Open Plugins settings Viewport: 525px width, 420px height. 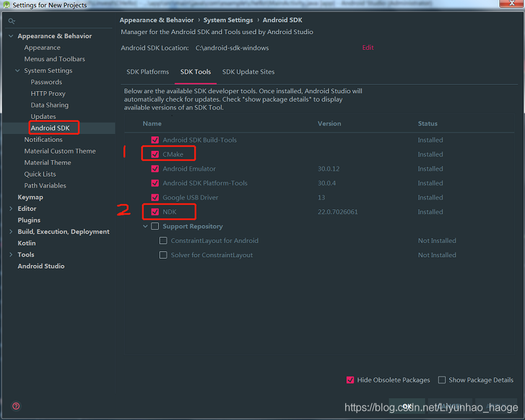point(29,220)
